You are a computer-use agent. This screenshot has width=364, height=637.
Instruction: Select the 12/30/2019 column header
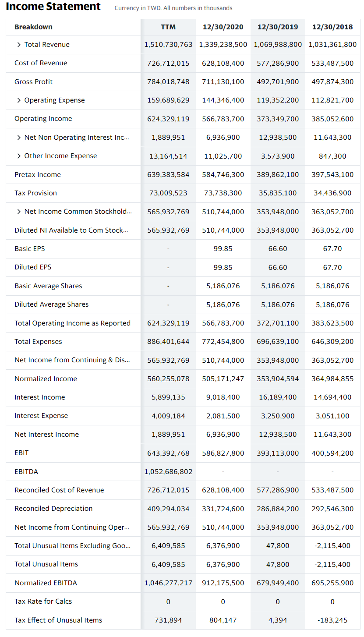[x=278, y=27]
